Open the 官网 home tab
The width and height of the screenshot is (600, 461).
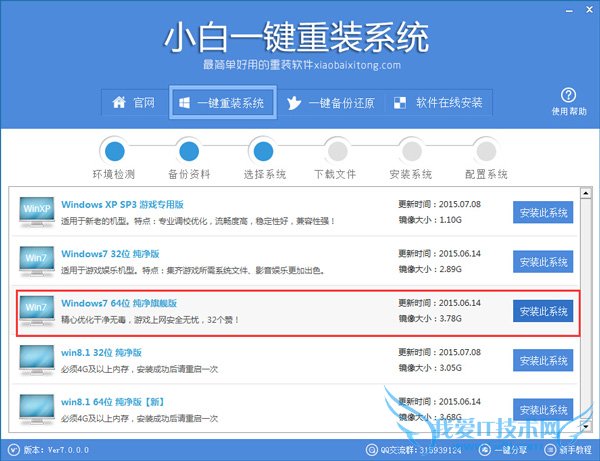[134, 103]
